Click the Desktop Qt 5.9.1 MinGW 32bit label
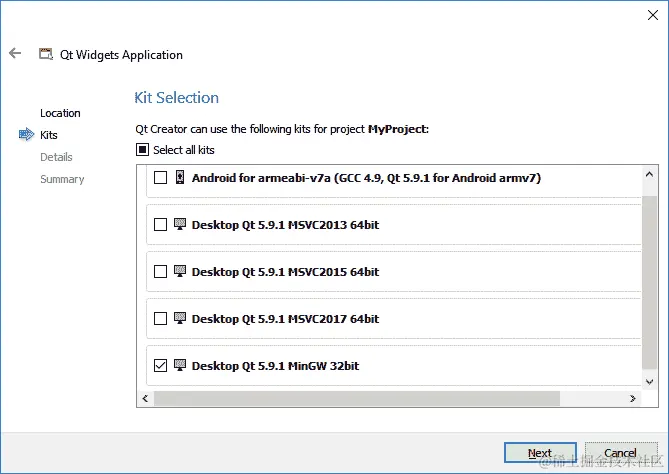 [x=276, y=366]
